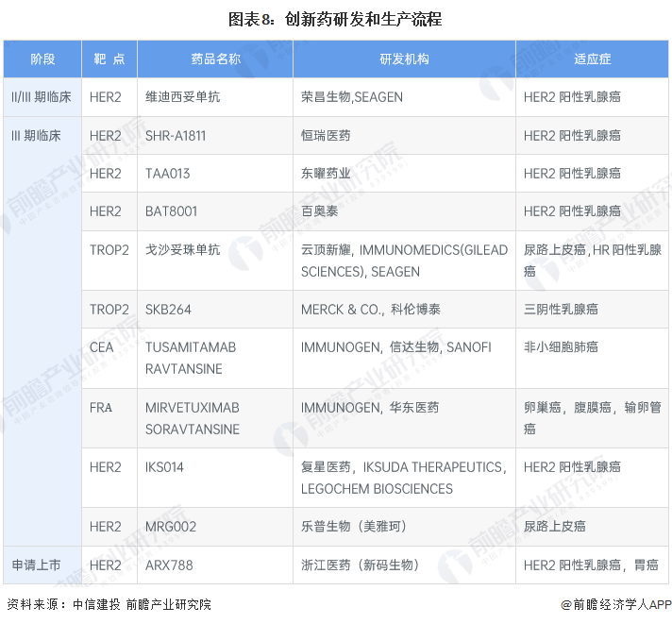Click the chart title 创新药研发和生产流程
The image size is (672, 624).
tap(335, 19)
